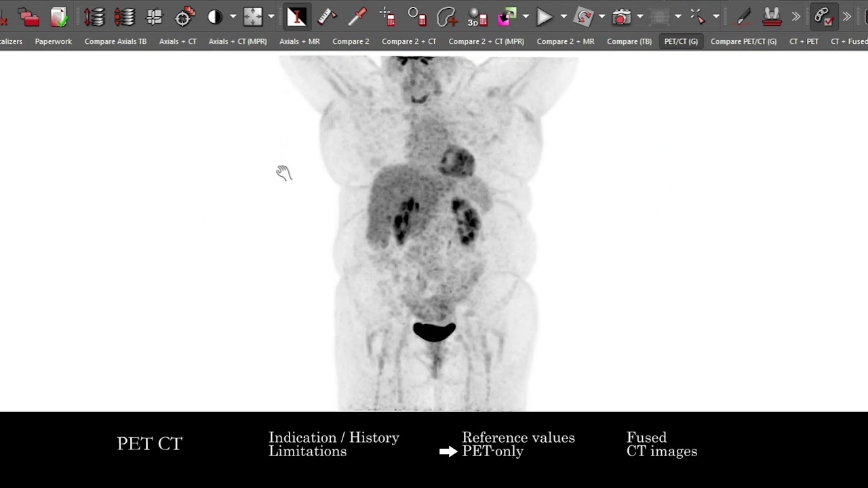Open the cine play options dropdown
Viewport: 868px width, 488px height.
[564, 17]
